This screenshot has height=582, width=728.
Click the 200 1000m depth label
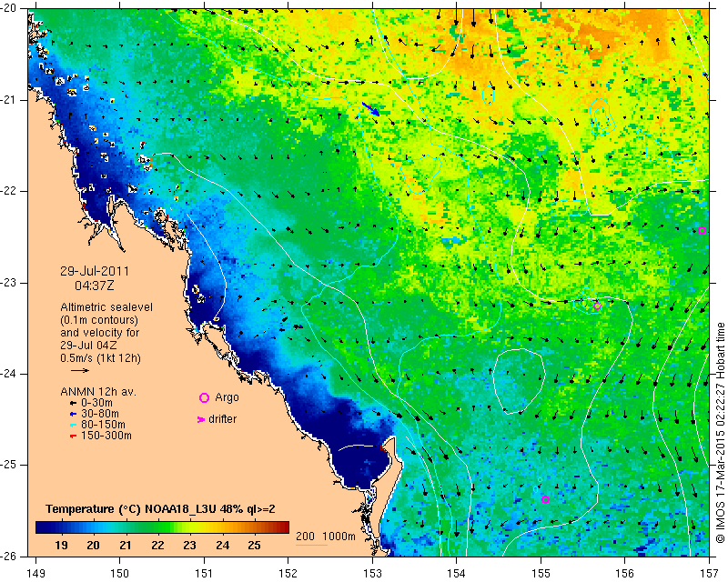326,536
